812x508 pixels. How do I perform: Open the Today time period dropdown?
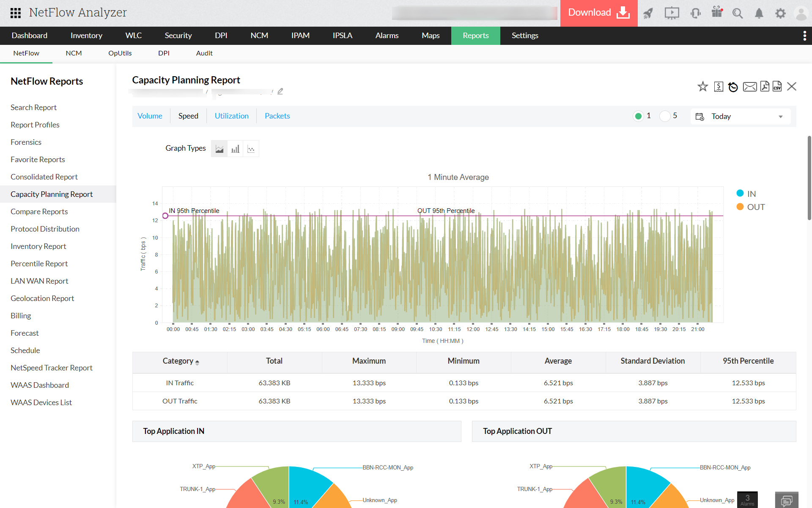[740, 116]
